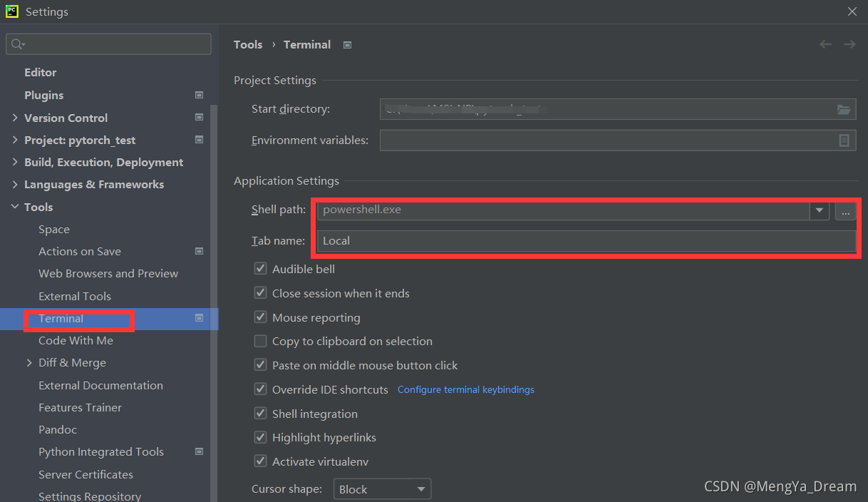Image resolution: width=868 pixels, height=502 pixels.
Task: Disable the Audible bell option
Action: click(x=261, y=269)
